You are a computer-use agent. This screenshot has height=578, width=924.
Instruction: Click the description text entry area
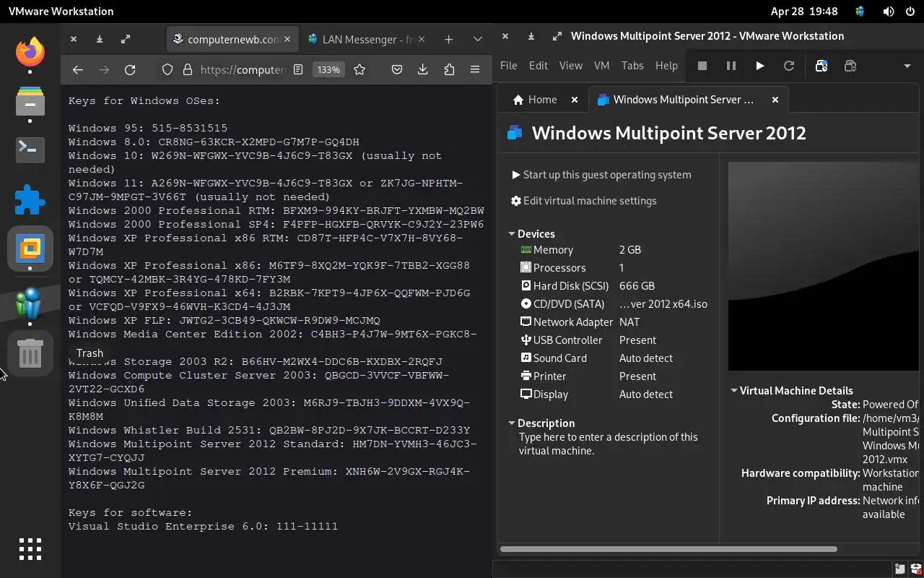tap(609, 444)
